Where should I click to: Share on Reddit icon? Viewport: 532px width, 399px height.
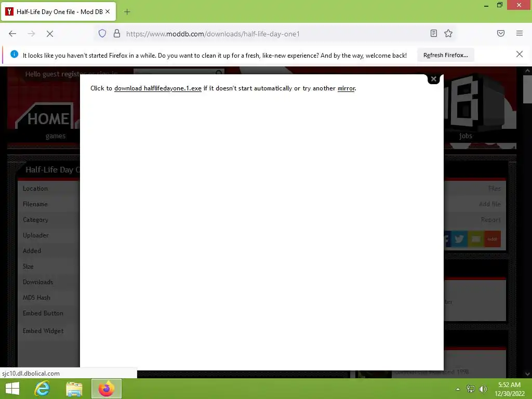pos(493,239)
